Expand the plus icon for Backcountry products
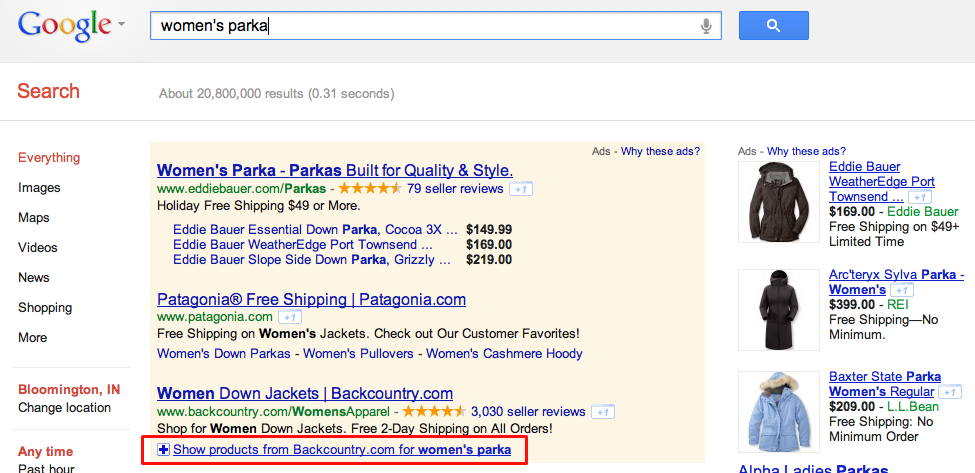This screenshot has height=473, width=975. coord(164,449)
